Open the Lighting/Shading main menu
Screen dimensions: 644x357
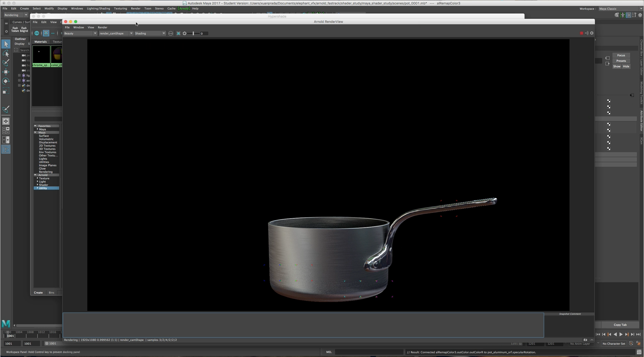click(98, 9)
